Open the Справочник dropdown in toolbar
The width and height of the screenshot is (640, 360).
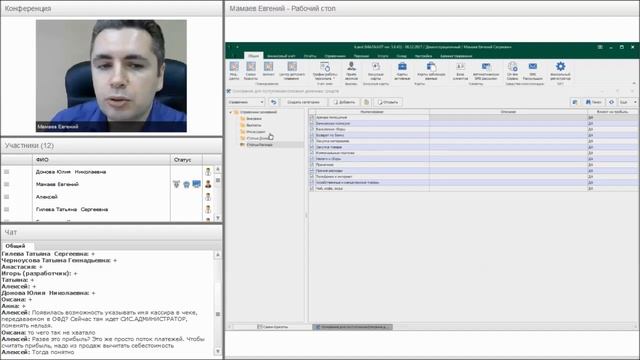[x=246, y=102]
